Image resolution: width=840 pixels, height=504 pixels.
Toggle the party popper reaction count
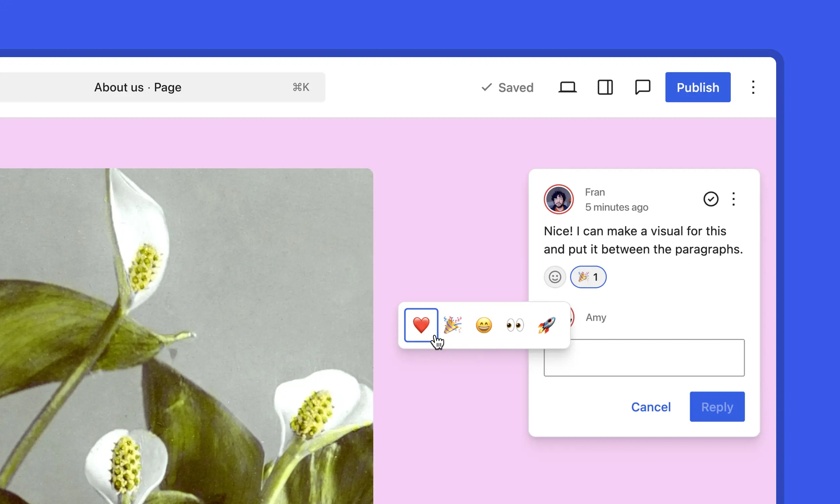(588, 277)
